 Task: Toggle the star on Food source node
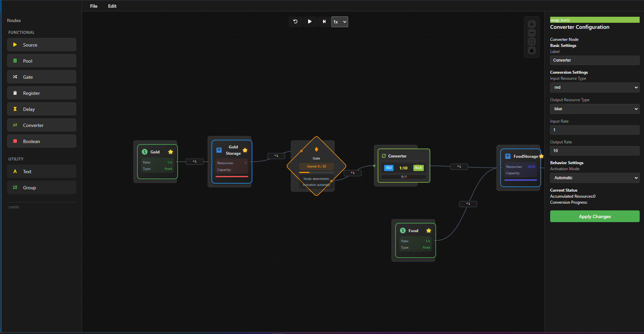click(429, 231)
